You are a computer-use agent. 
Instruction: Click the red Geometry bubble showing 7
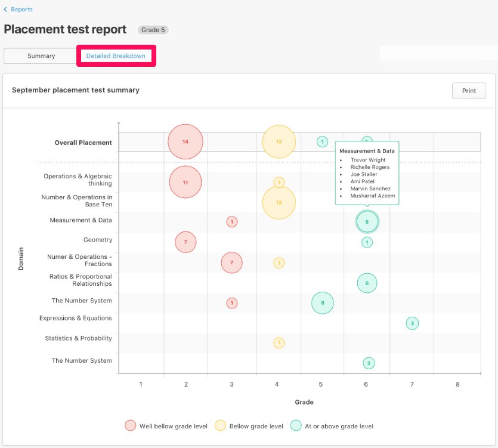185,242
